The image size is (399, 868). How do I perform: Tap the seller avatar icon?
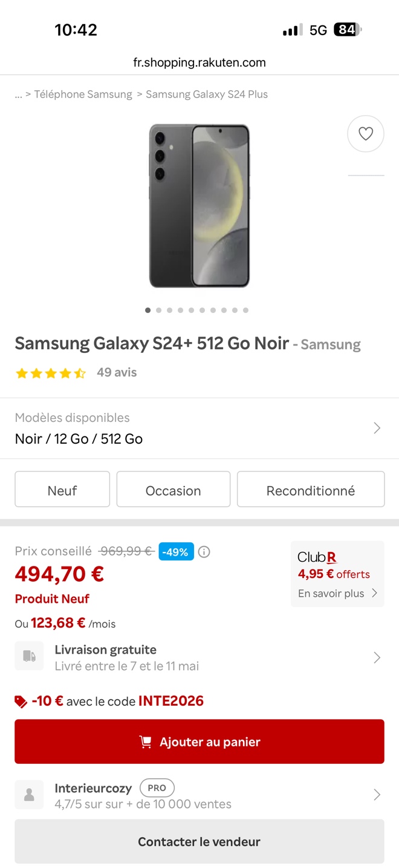coord(29,795)
